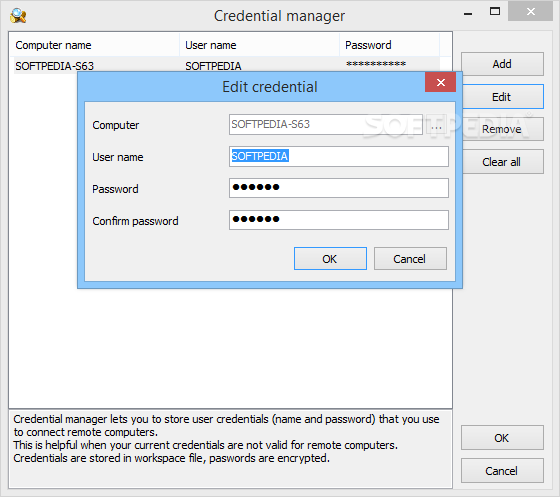
Task: Click the Edit button
Action: [x=502, y=97]
